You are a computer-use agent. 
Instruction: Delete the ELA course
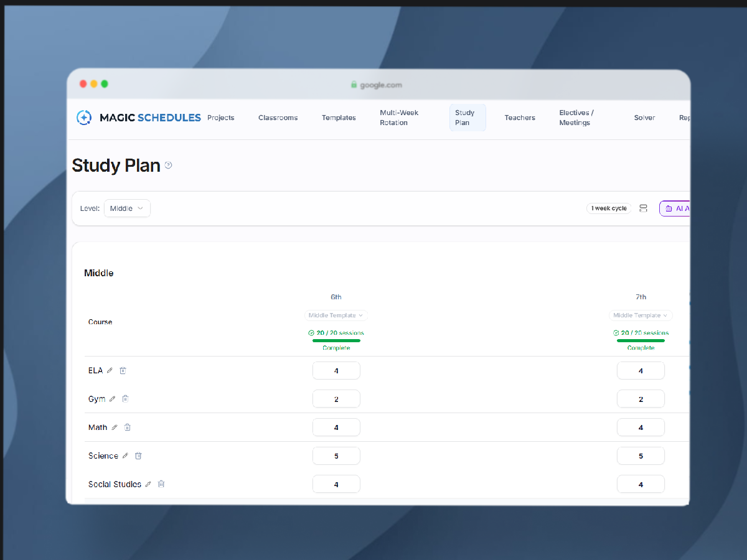point(123,370)
